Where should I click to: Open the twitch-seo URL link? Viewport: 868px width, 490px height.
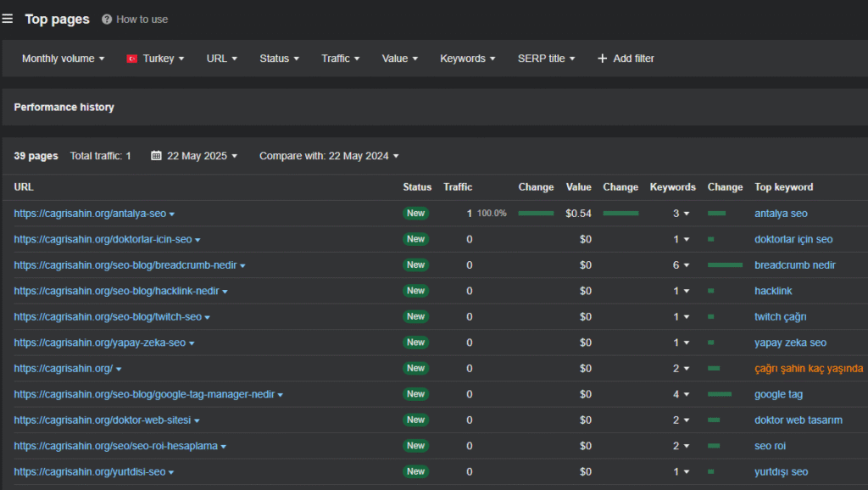click(108, 317)
